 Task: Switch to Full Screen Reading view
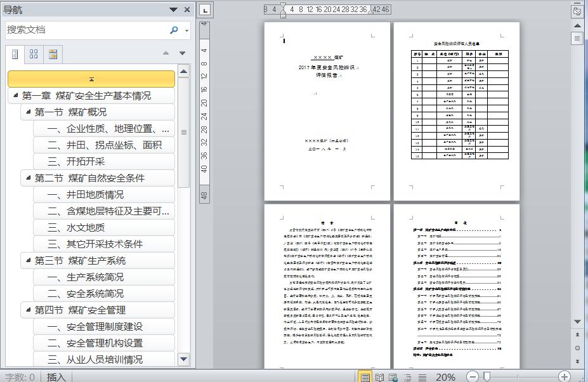(x=379, y=377)
